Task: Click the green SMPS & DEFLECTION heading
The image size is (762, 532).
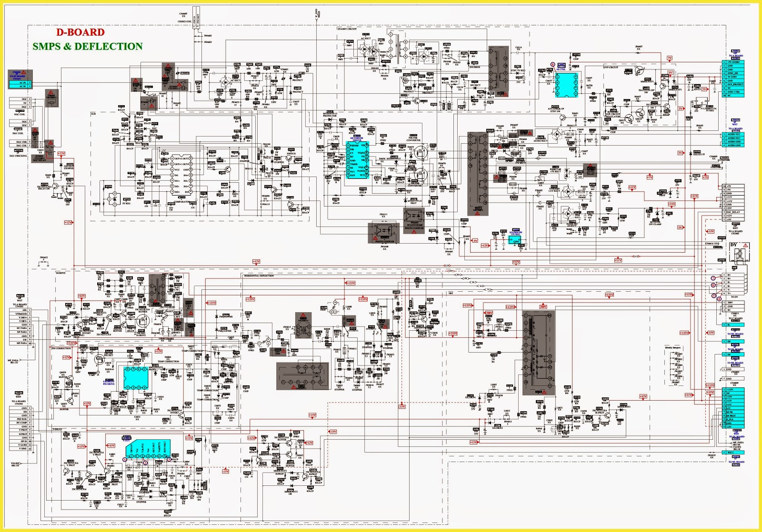Action: click(x=88, y=46)
